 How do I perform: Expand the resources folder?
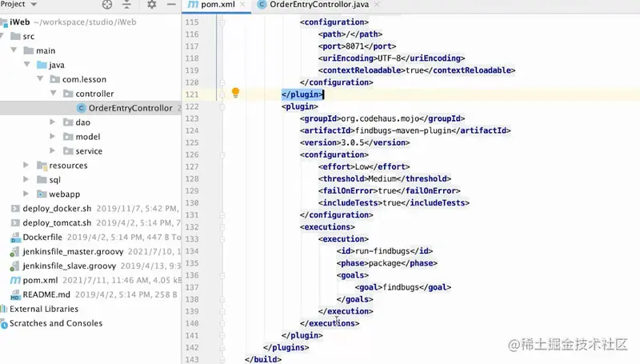[26, 165]
